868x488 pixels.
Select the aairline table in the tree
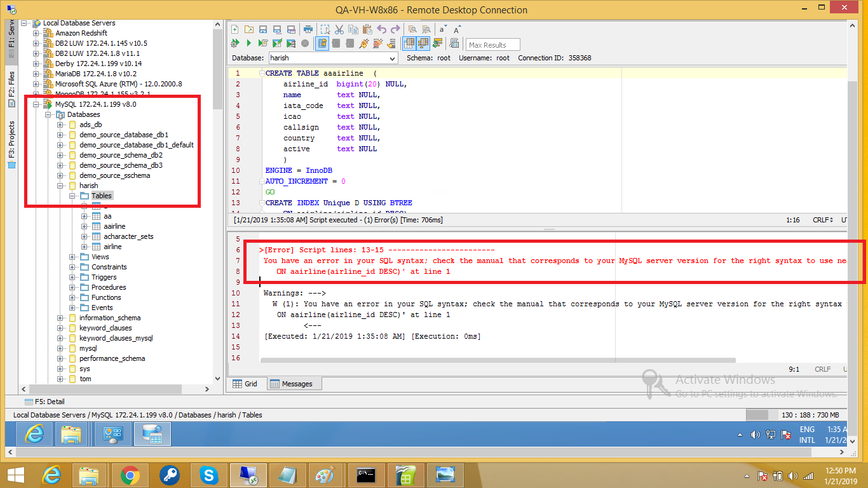pos(115,226)
